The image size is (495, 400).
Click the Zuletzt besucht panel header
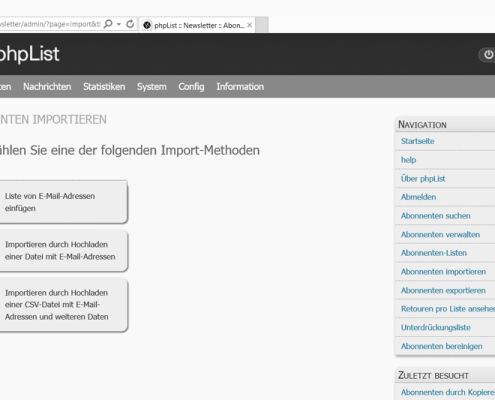(x=445, y=375)
